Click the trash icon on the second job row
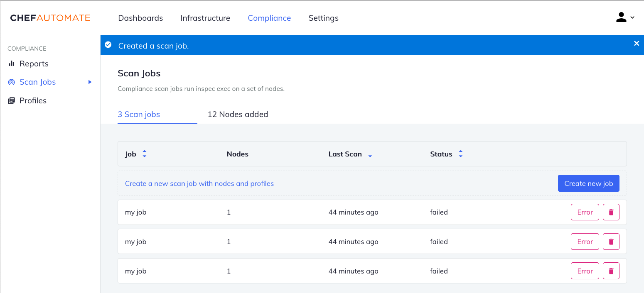This screenshot has width=644, height=293. click(611, 241)
